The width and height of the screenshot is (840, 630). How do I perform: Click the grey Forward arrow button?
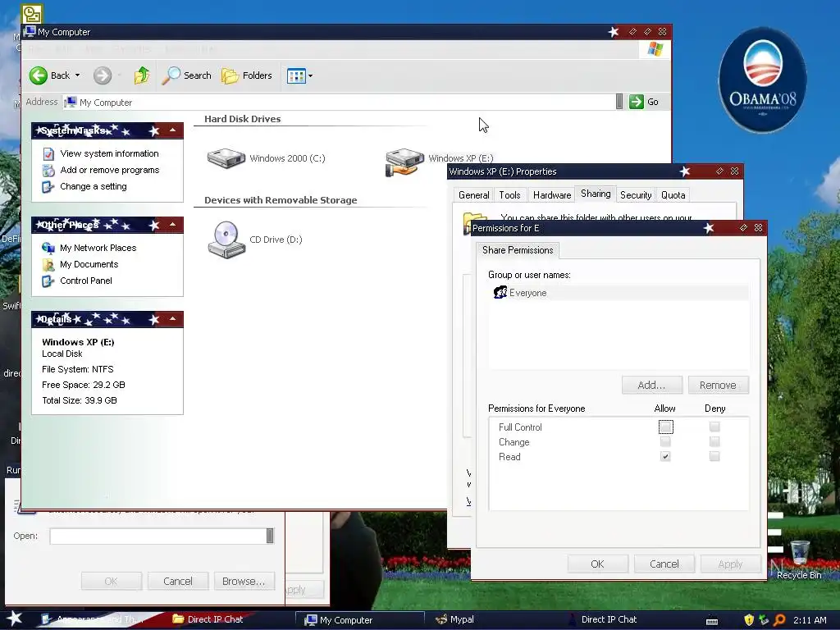[x=103, y=75]
